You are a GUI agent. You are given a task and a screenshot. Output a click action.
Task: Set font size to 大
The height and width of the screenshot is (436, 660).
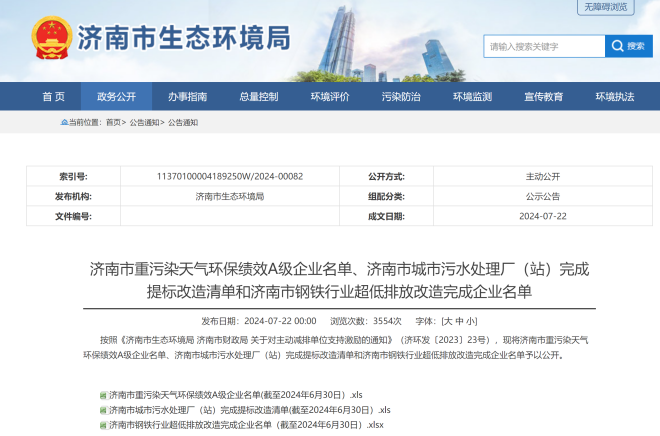click(447, 321)
